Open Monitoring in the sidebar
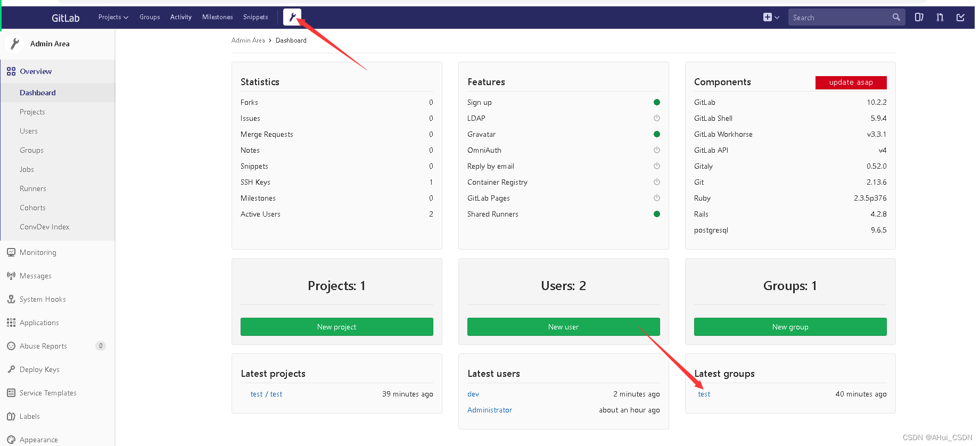 click(x=38, y=252)
